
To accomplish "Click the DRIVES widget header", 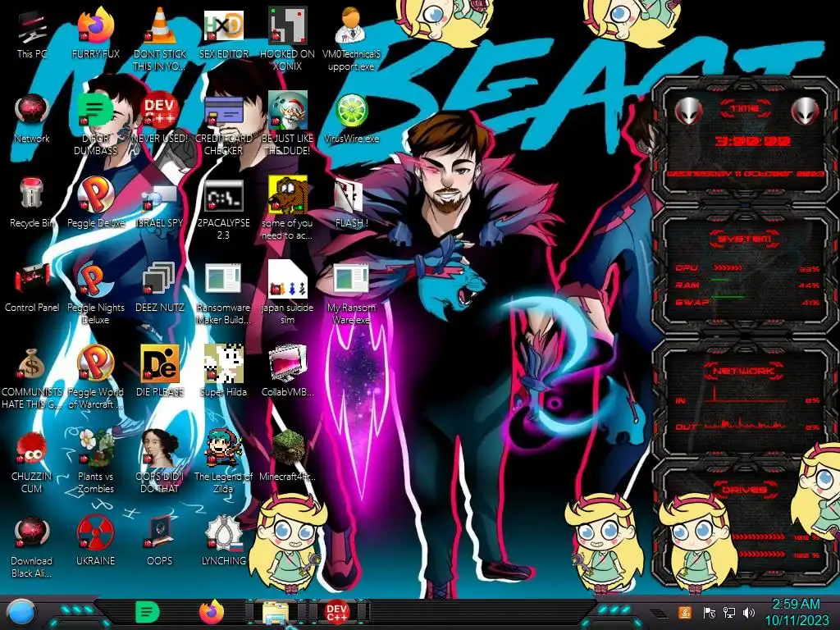I will tap(744, 490).
